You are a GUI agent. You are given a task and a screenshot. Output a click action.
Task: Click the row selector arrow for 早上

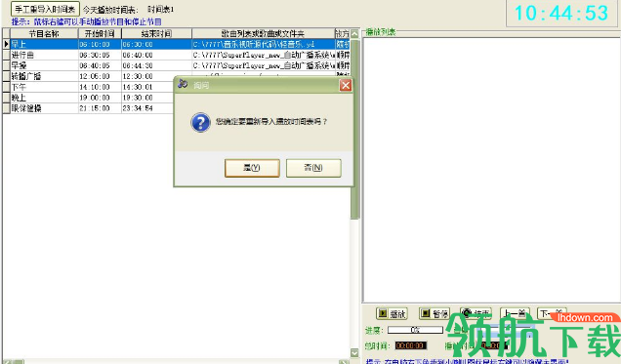(6, 44)
